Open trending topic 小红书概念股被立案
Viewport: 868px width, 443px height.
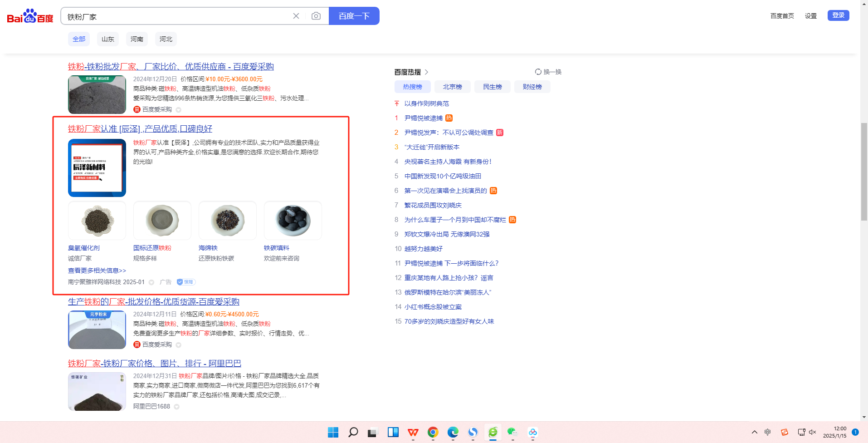pyautogui.click(x=433, y=307)
